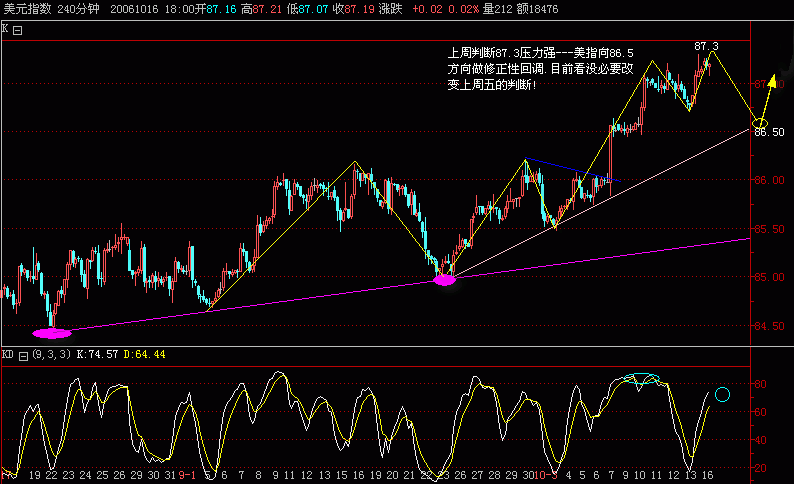Click the 美元指数 instrument name
The image size is (794, 484).
coord(27,9)
